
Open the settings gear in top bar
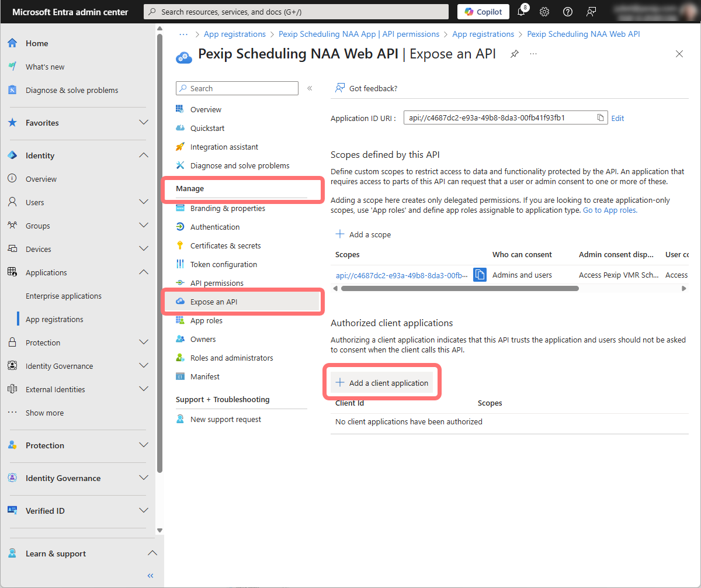544,12
